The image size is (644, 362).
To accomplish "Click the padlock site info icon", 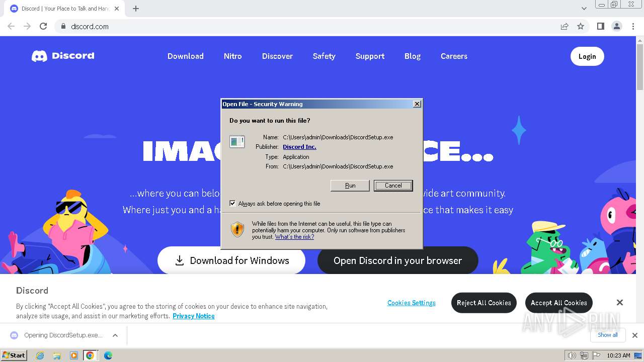I will [x=63, y=26].
